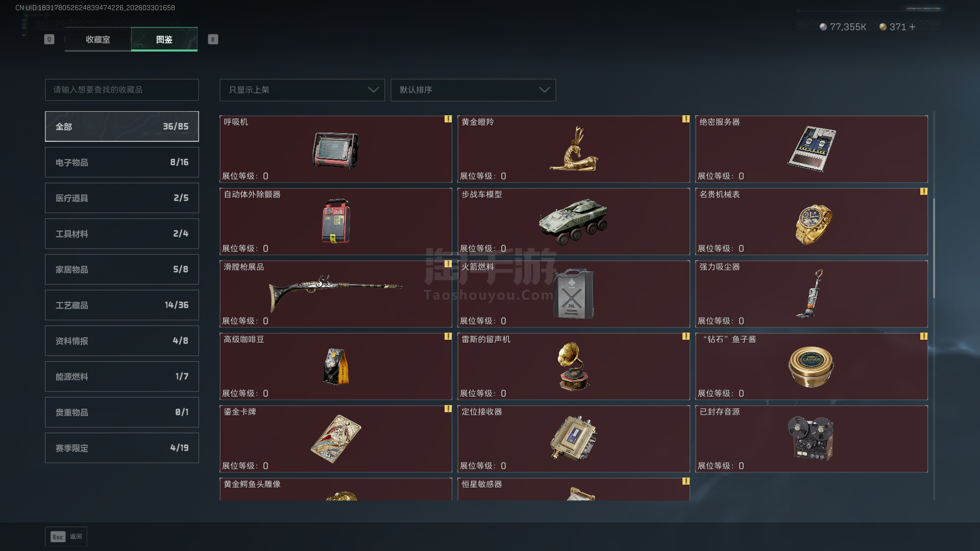Select the 已封存音源 tape recorder icon
Image resolution: width=980 pixels, height=551 pixels.
click(x=811, y=439)
